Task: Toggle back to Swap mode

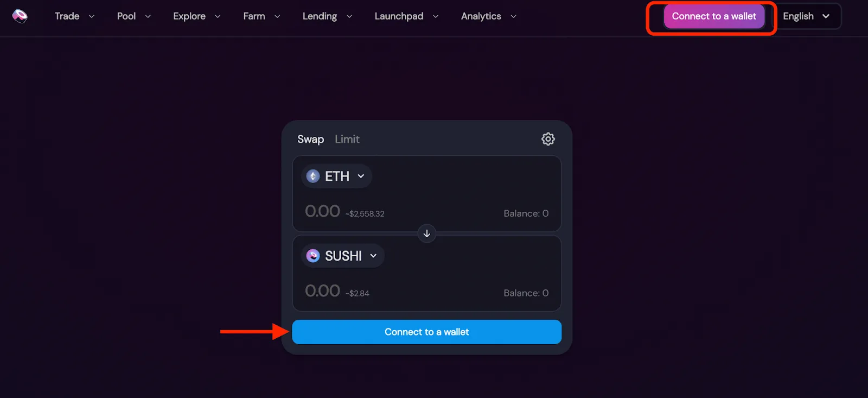Action: pyautogui.click(x=310, y=139)
